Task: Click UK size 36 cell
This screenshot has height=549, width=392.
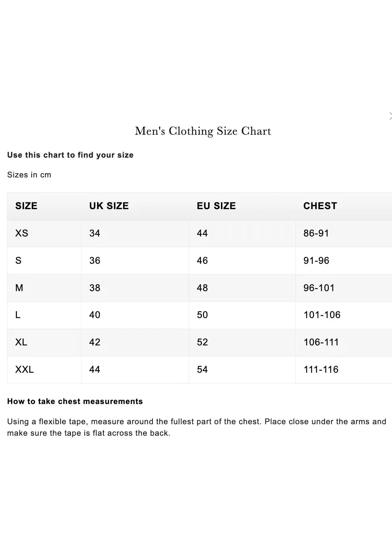Action: 95,261
